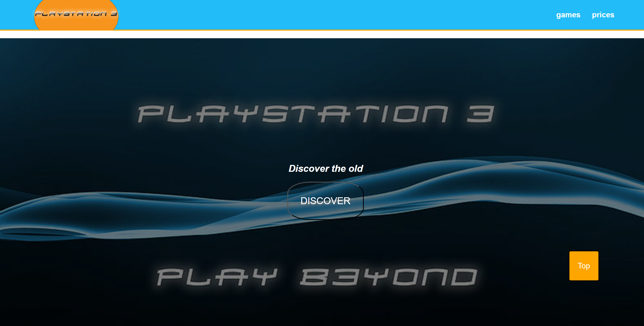Click the white strip below the header
644x326 pixels.
click(322, 34)
